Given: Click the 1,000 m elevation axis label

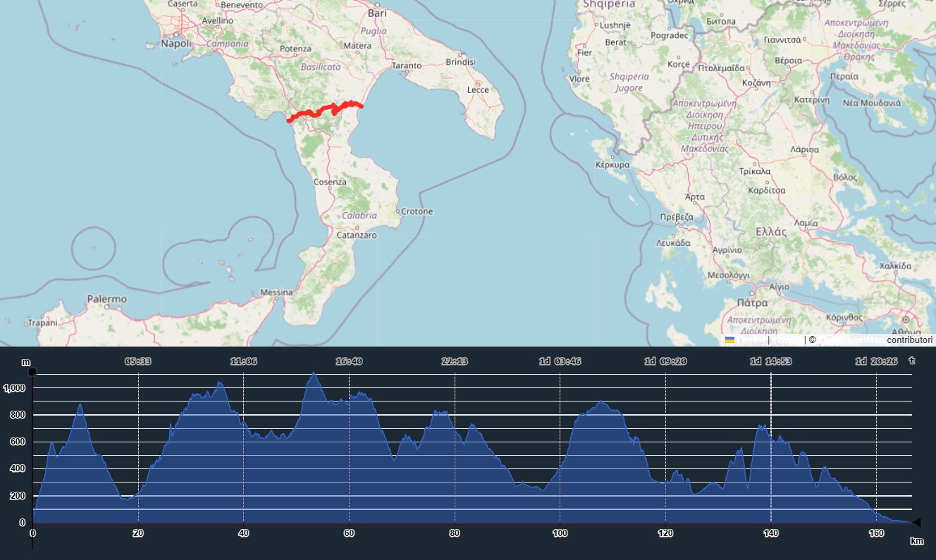Looking at the screenshot, I should coord(15,388).
